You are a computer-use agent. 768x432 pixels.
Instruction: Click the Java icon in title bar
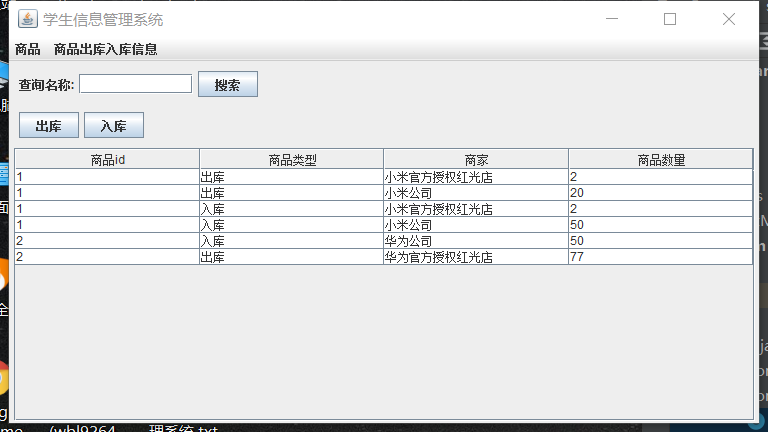point(28,19)
